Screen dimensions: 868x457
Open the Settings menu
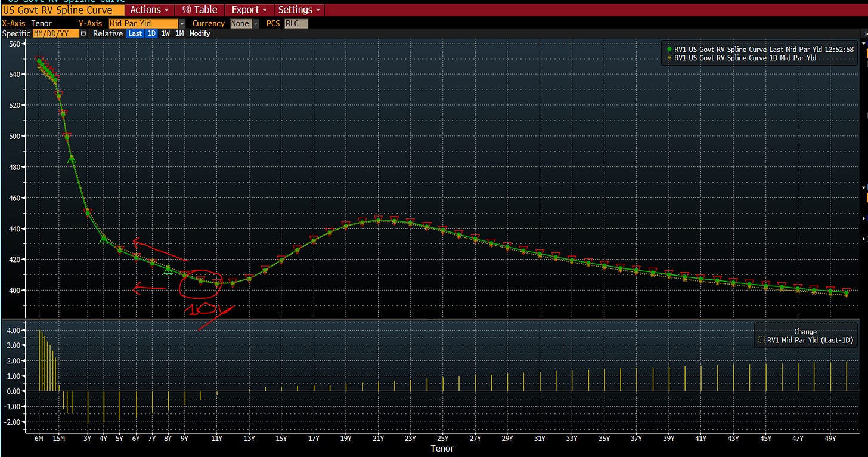[299, 10]
